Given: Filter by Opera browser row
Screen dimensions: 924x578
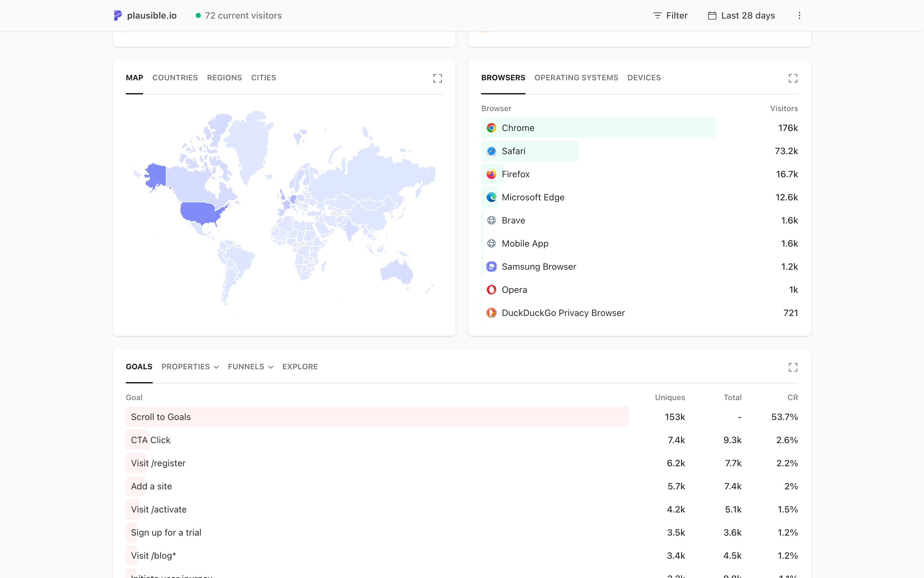Looking at the screenshot, I should click(x=639, y=290).
